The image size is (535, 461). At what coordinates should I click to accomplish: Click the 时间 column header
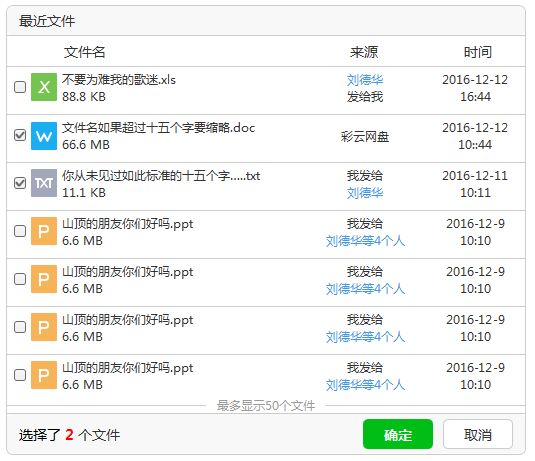[478, 52]
